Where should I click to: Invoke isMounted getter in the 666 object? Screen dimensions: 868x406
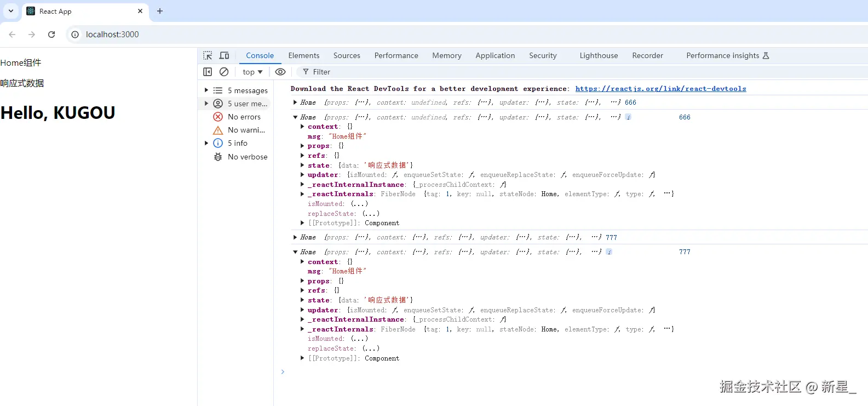tap(359, 204)
